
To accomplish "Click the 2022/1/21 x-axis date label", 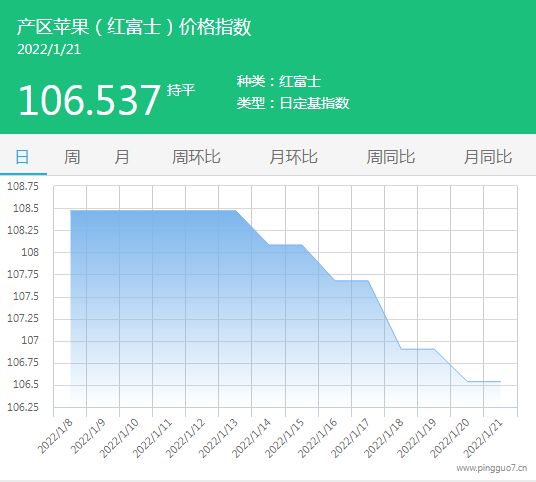I will click(x=483, y=438).
